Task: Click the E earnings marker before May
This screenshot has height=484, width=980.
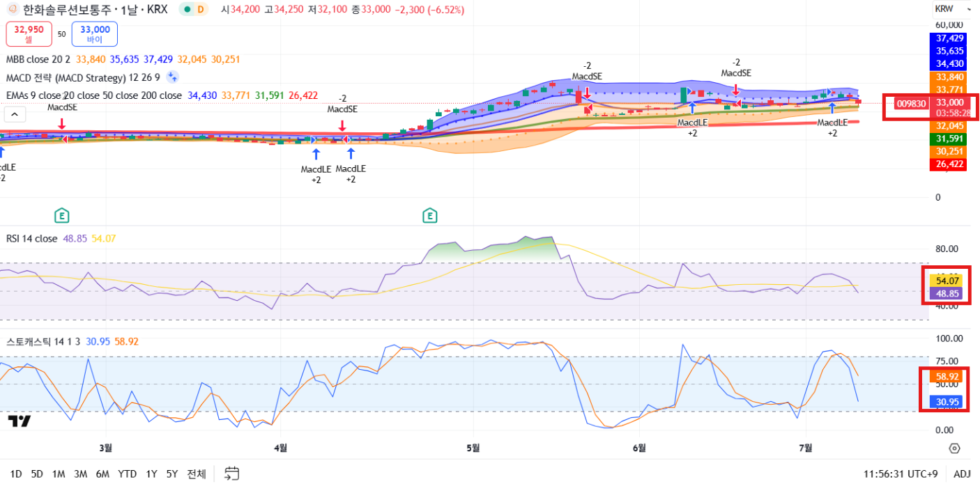Action: (429, 215)
